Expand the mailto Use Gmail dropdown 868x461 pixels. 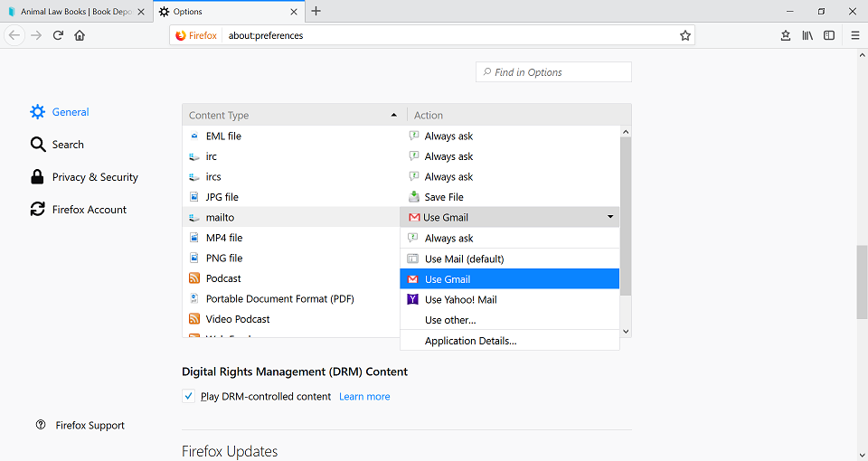(x=510, y=217)
